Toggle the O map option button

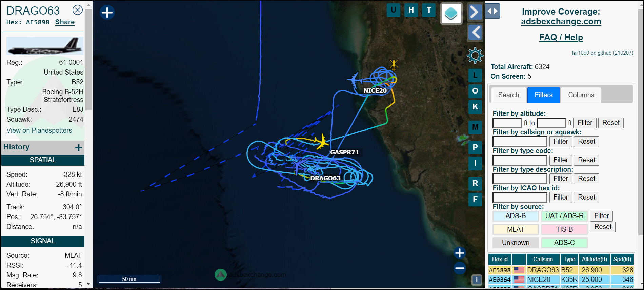475,91
